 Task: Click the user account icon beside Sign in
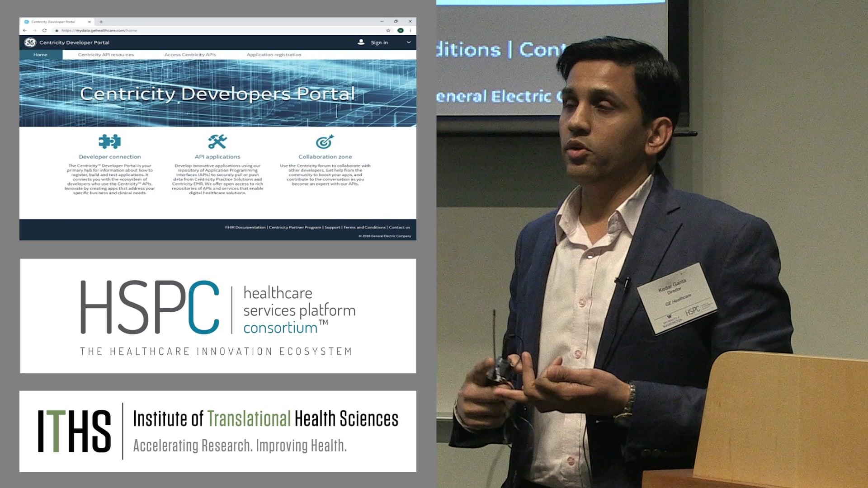[x=360, y=42]
